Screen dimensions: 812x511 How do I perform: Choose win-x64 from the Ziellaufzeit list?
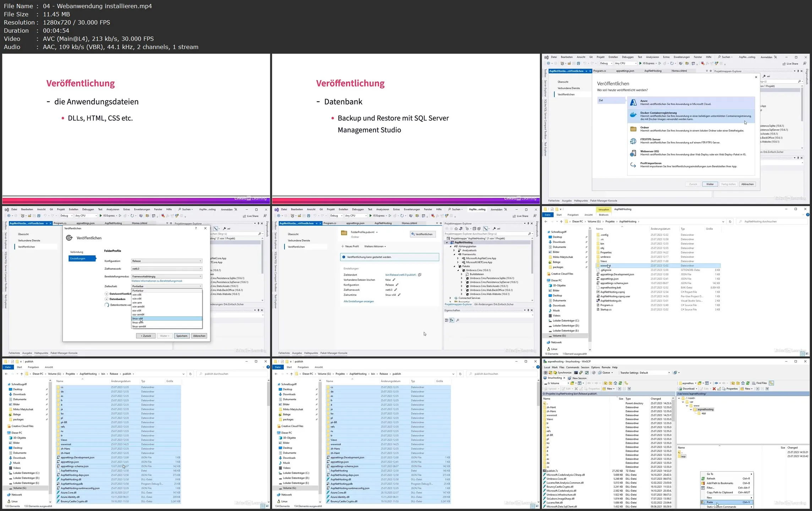click(167, 299)
